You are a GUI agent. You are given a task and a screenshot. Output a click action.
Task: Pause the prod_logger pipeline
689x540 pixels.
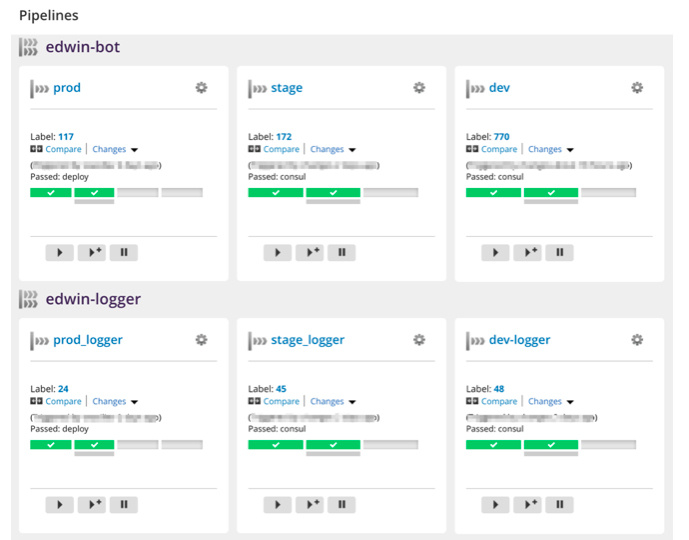tap(123, 505)
